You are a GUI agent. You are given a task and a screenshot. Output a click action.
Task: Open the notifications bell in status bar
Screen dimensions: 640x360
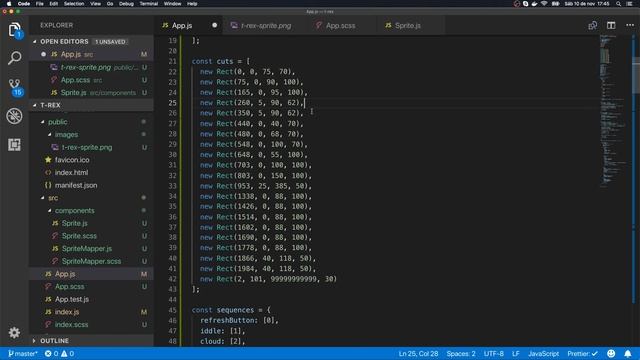click(628, 353)
